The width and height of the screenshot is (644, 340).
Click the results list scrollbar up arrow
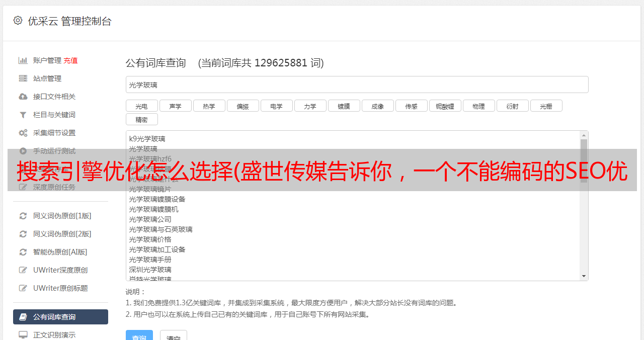pos(584,135)
